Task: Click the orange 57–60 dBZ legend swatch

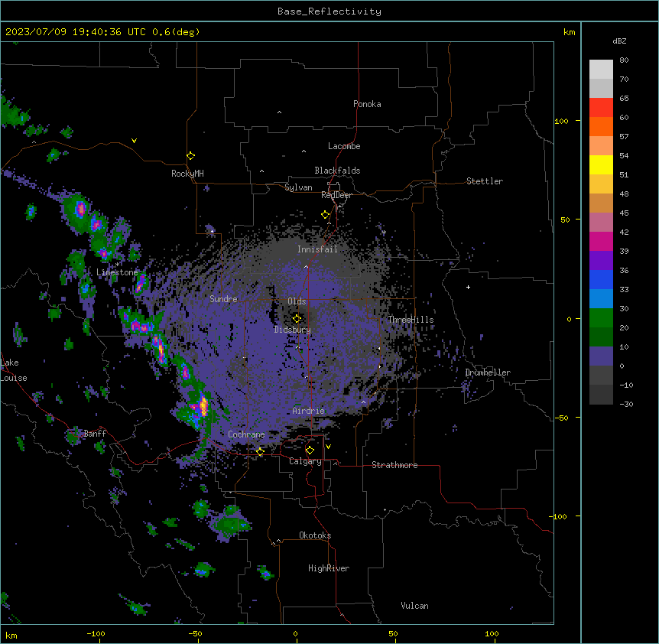Action: coord(601,126)
